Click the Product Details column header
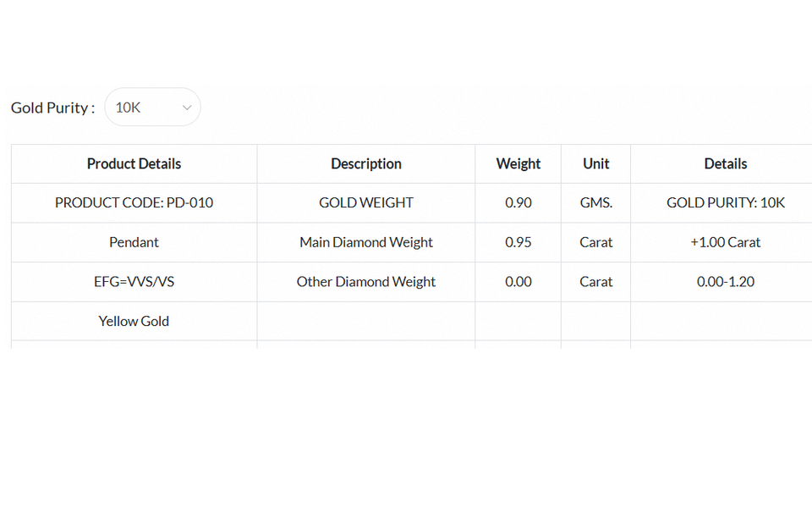Screen dimensions: 812x508 (134, 163)
